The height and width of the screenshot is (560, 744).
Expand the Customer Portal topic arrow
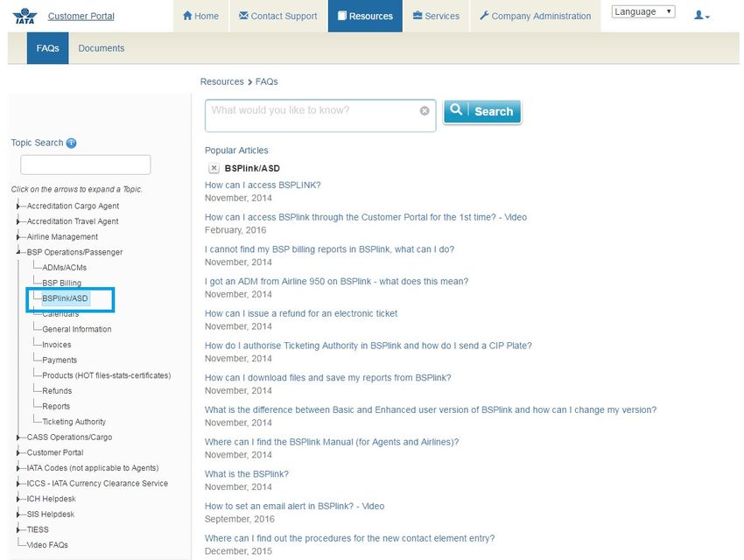coord(18,453)
